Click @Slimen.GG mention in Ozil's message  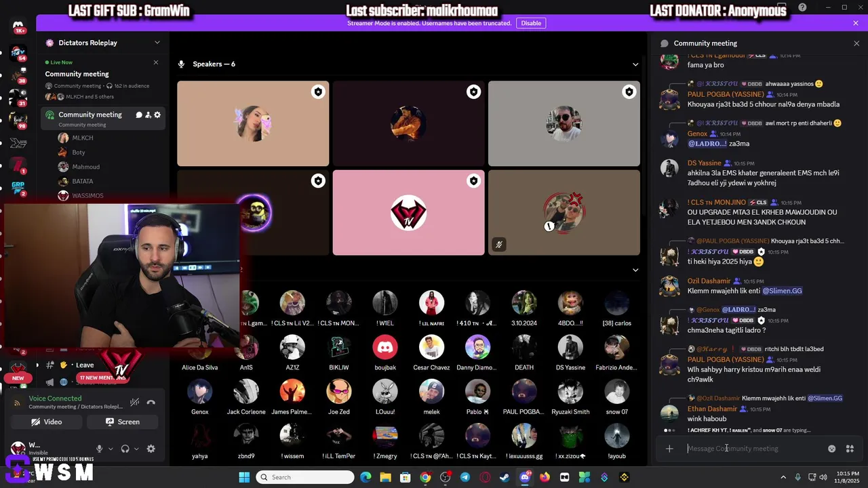tap(782, 291)
